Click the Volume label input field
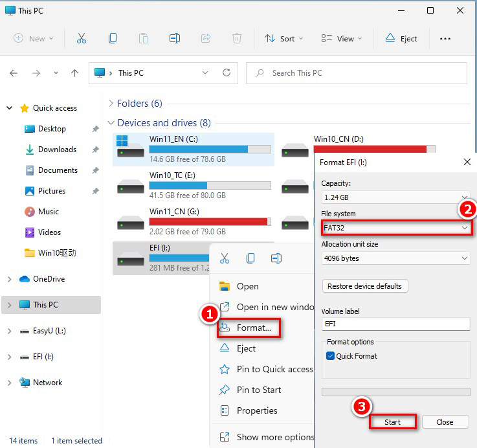 [x=395, y=324]
